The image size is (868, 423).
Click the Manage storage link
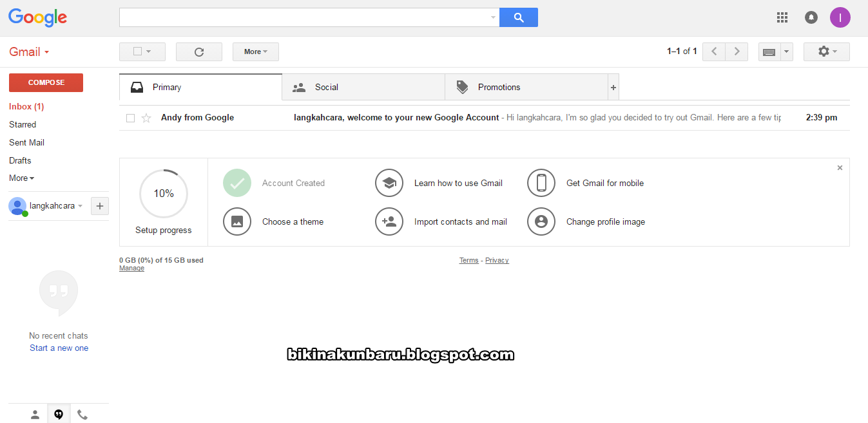pos(131,268)
